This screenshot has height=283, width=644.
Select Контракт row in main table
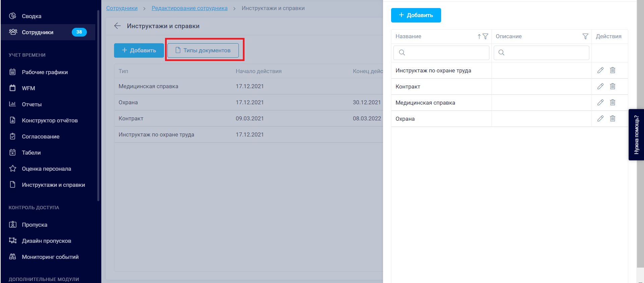[249, 118]
